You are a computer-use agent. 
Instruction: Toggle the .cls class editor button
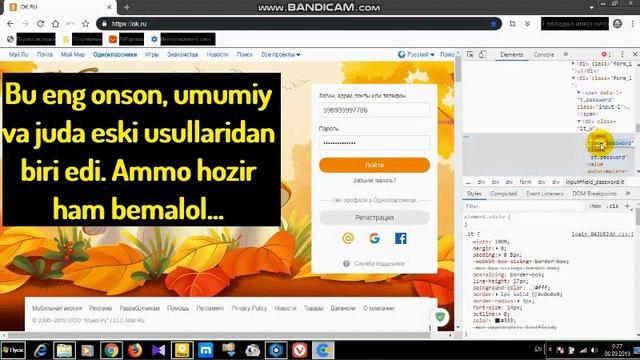click(613, 206)
